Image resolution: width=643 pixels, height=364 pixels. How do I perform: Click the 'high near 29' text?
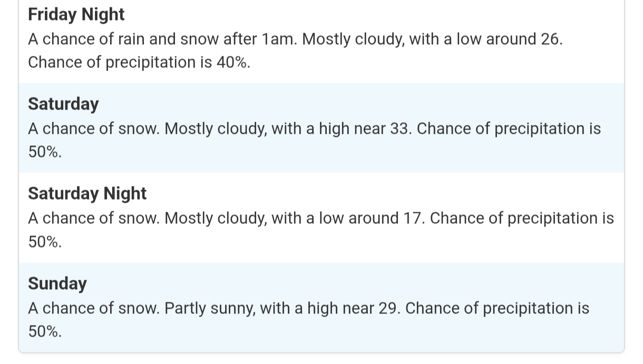click(x=354, y=308)
